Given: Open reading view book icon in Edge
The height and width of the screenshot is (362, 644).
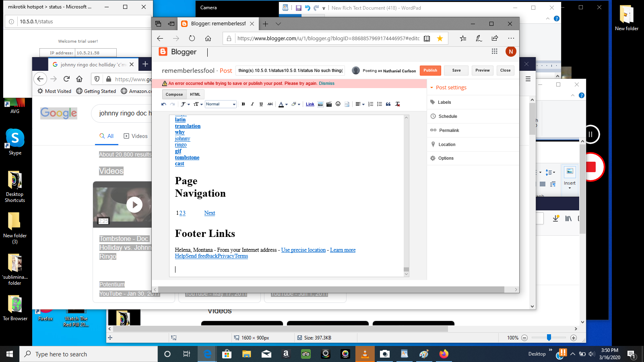Looking at the screenshot, I should tap(427, 38).
